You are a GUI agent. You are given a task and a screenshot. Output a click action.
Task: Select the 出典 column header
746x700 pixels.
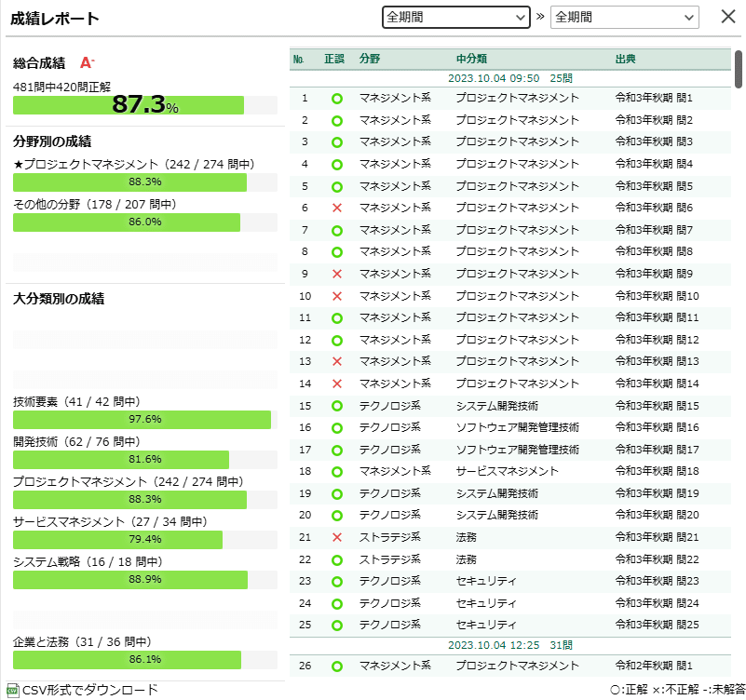627,58
